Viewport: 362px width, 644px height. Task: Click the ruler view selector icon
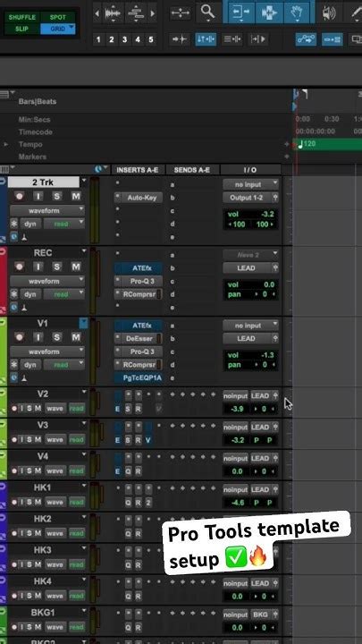tap(6, 94)
